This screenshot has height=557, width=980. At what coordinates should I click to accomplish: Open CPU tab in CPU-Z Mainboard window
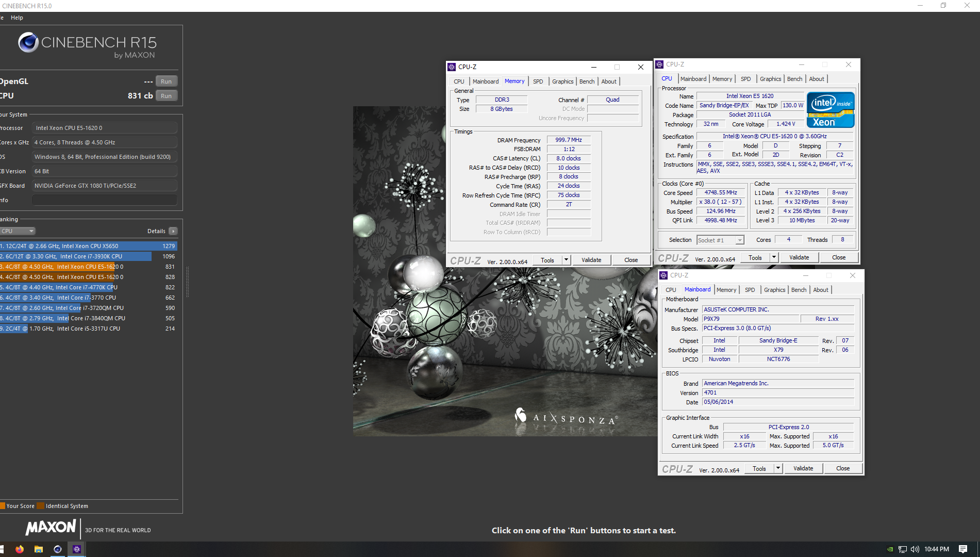[671, 290]
